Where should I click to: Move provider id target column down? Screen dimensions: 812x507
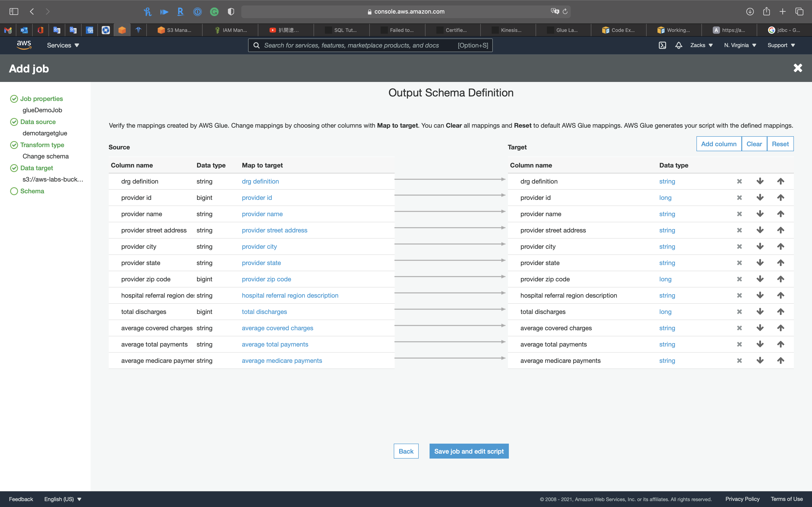click(760, 198)
